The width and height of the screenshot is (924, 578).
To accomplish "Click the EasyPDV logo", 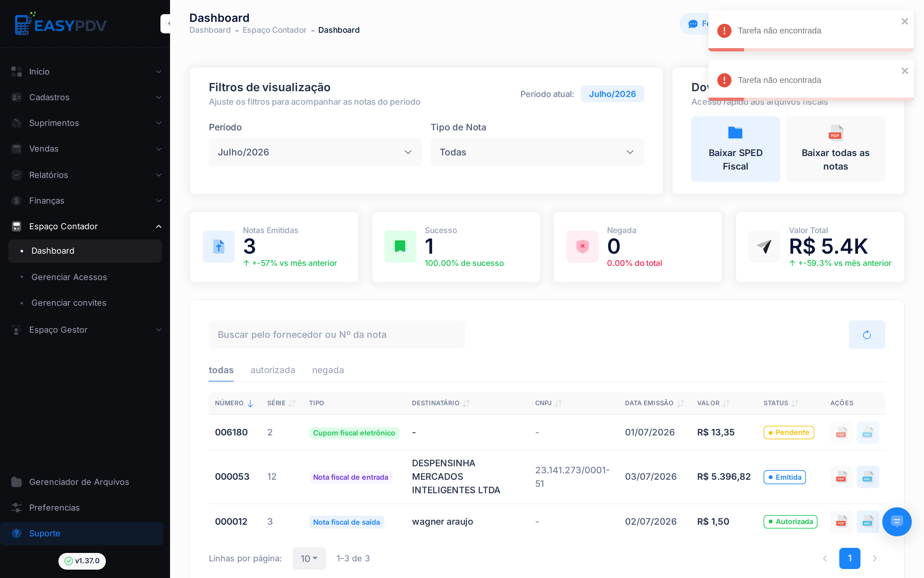I will click(x=61, y=24).
